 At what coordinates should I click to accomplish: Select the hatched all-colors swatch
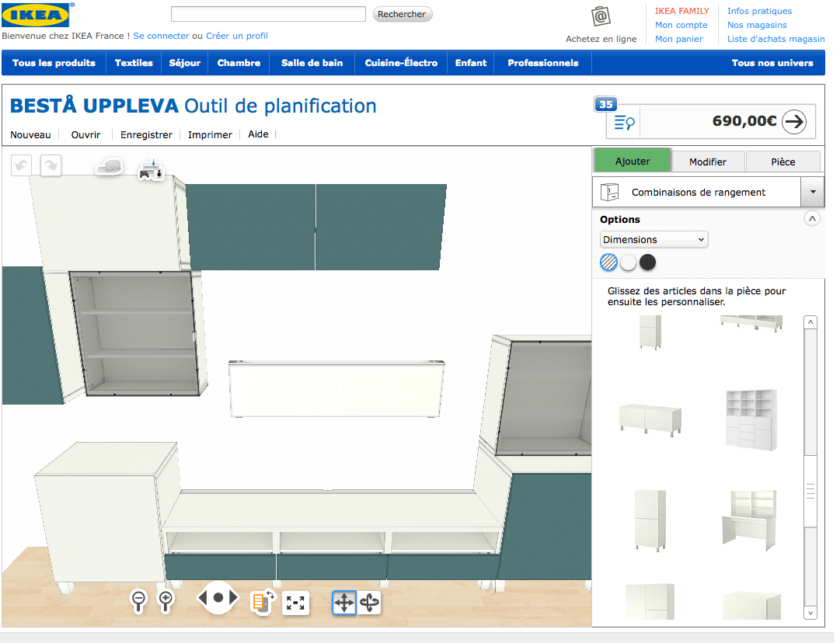[608, 262]
